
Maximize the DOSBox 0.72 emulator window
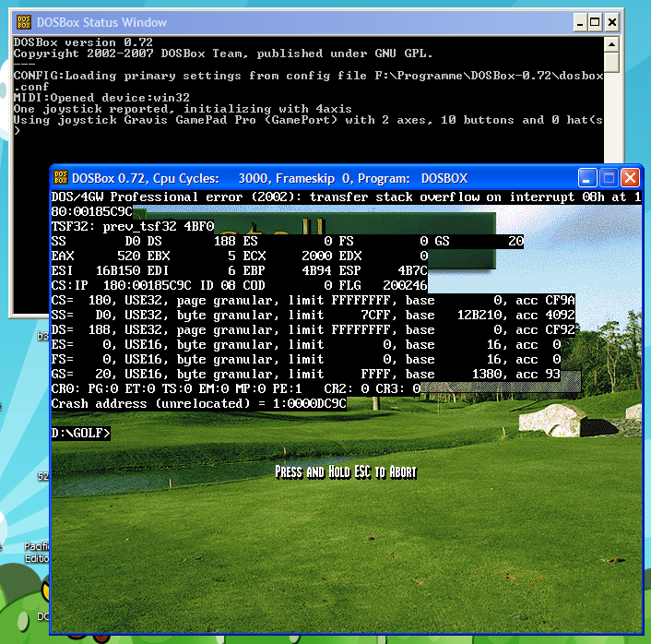tap(609, 178)
